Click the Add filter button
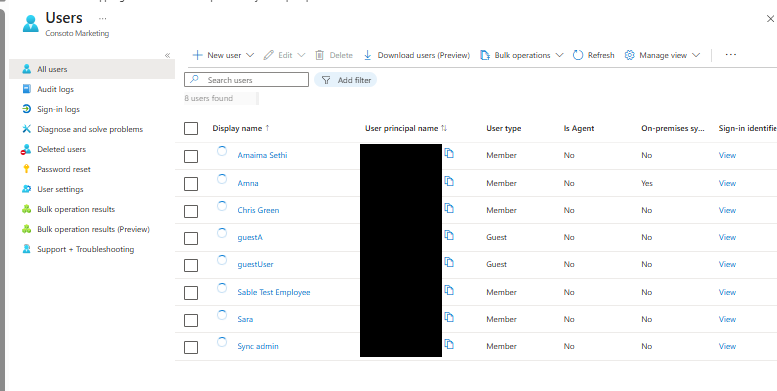Image resolution: width=777 pixels, height=391 pixels. (346, 80)
